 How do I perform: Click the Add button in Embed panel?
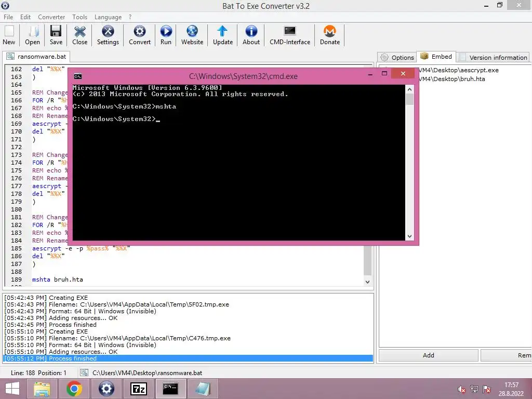coord(428,355)
